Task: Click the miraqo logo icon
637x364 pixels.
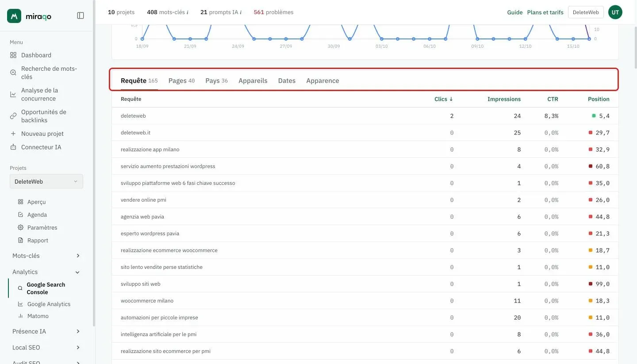Action: tap(14, 16)
